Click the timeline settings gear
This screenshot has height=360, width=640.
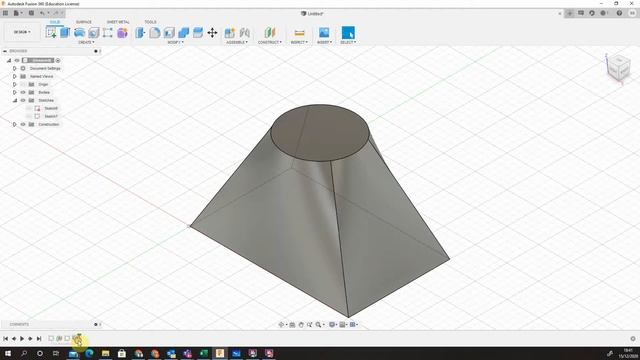(633, 339)
